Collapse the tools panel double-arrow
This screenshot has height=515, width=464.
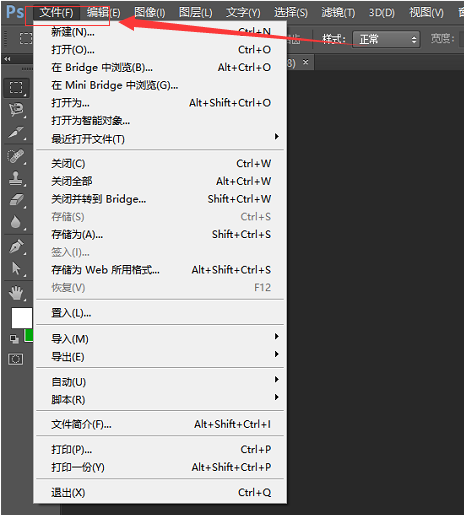click(7, 59)
